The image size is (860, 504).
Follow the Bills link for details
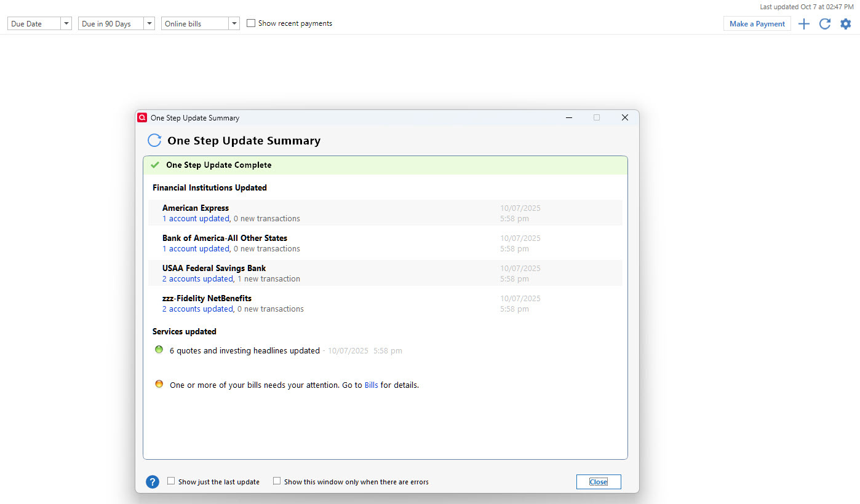[371, 385]
